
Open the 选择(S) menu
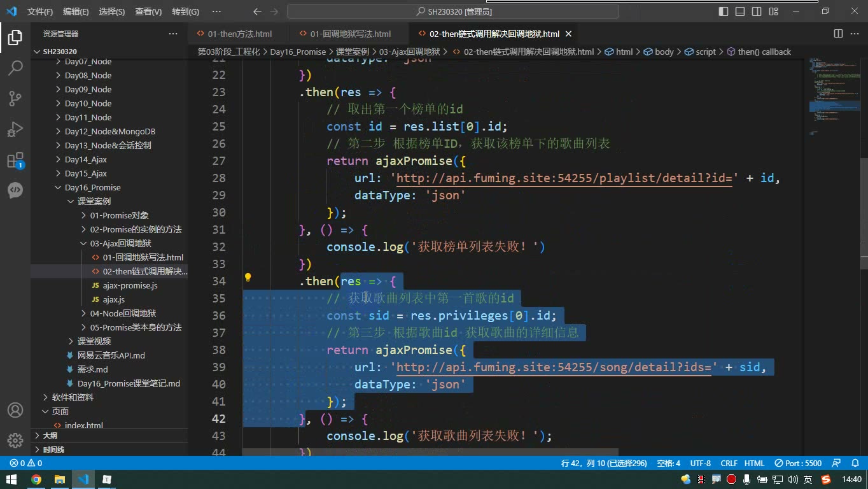112,11
